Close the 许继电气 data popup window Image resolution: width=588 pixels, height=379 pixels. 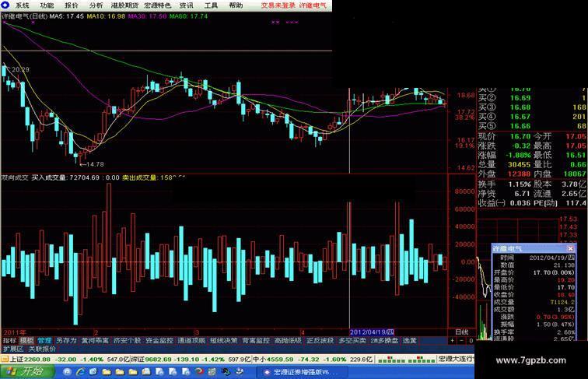coord(570,248)
